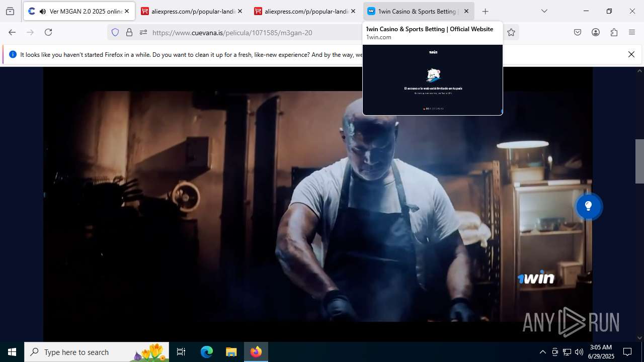Close the 1win Casino tab
644x362 pixels.
[x=466, y=11]
